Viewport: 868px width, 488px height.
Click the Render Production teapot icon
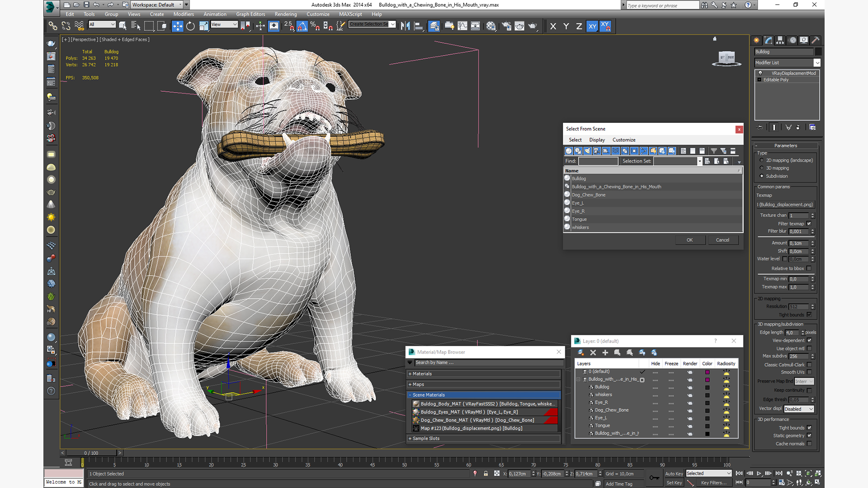coord(533,26)
